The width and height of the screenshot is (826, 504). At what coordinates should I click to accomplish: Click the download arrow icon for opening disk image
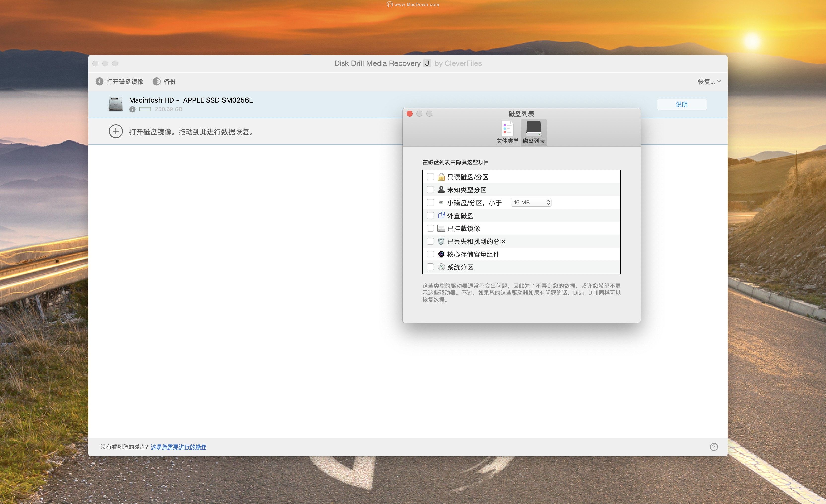100,81
